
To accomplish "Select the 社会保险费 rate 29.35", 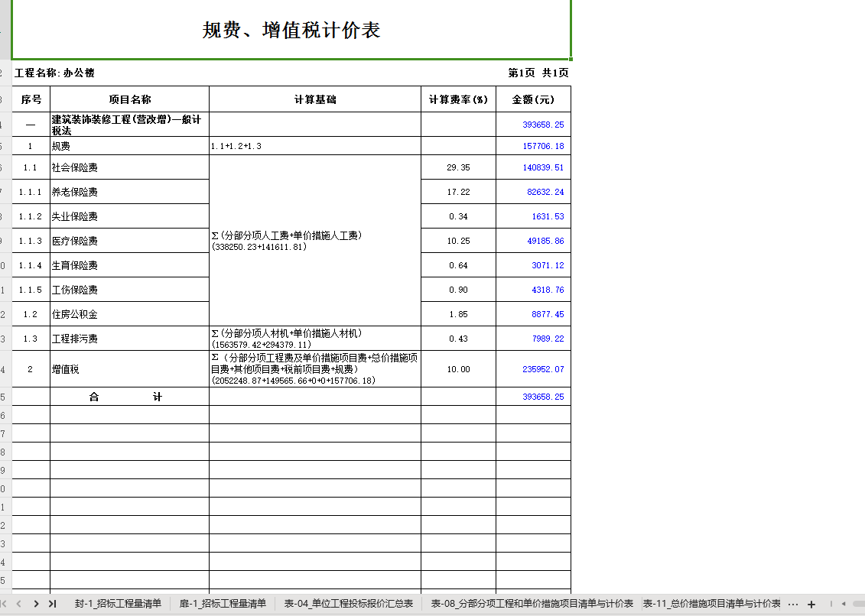I will pos(458,167).
